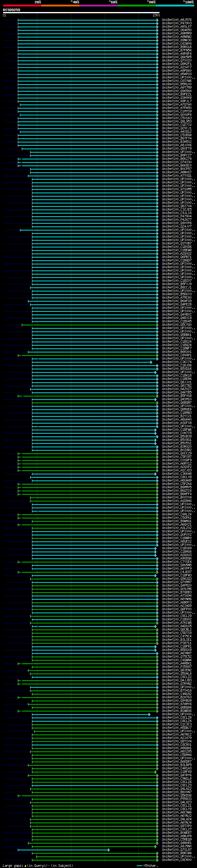
Task: Select the label UniRef100_B3LBP5
Action: tap(177, 765)
